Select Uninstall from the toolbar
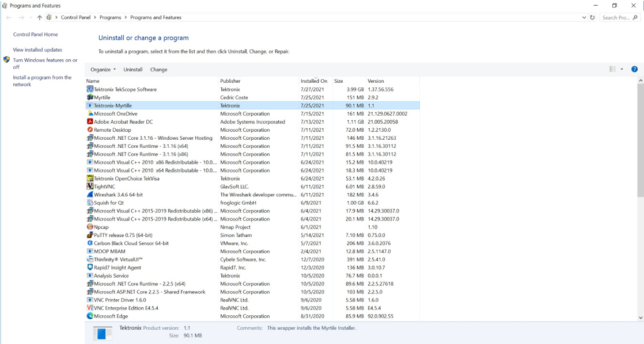Image resolution: width=644 pixels, height=344 pixels. [x=132, y=69]
